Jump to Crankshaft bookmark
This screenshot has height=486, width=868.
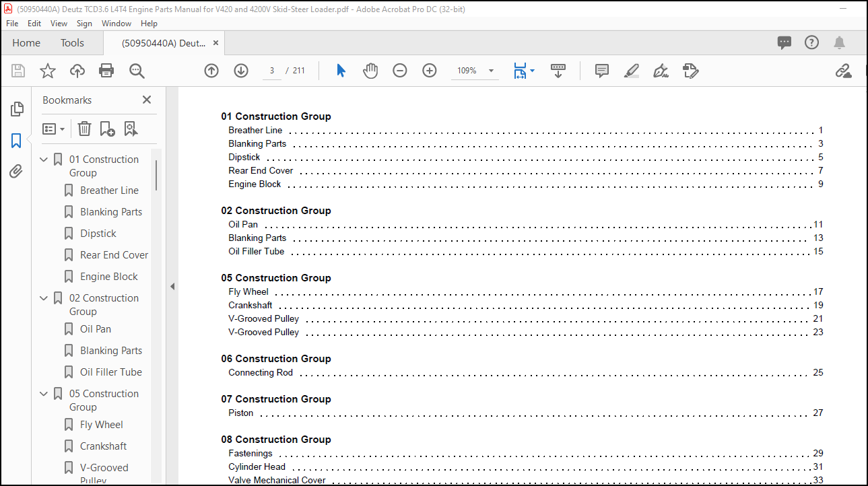coord(104,446)
